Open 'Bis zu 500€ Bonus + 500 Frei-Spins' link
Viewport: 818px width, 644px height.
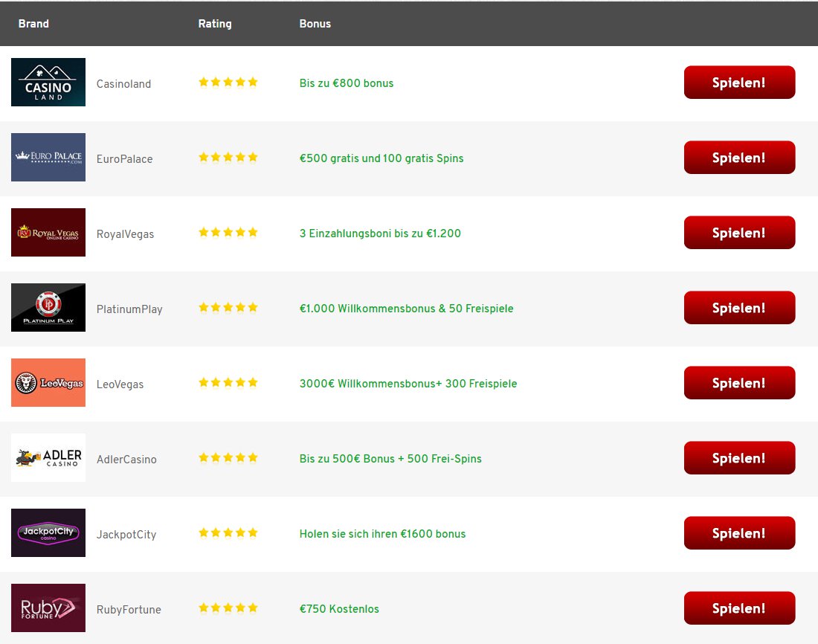[x=390, y=459]
